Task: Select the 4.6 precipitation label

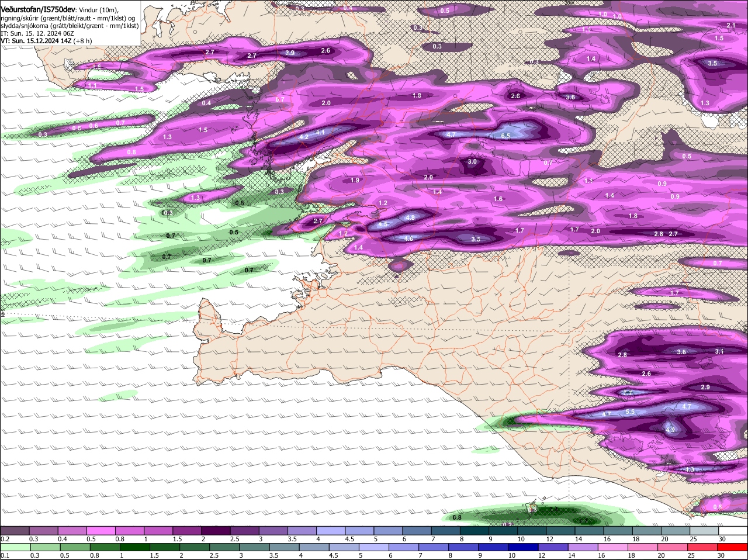Action: (408, 238)
